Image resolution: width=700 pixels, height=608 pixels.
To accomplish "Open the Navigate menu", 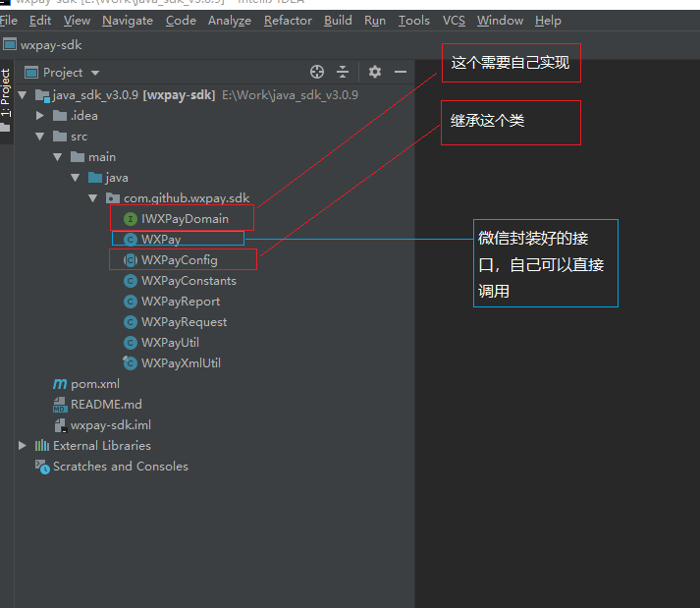I will [x=128, y=21].
